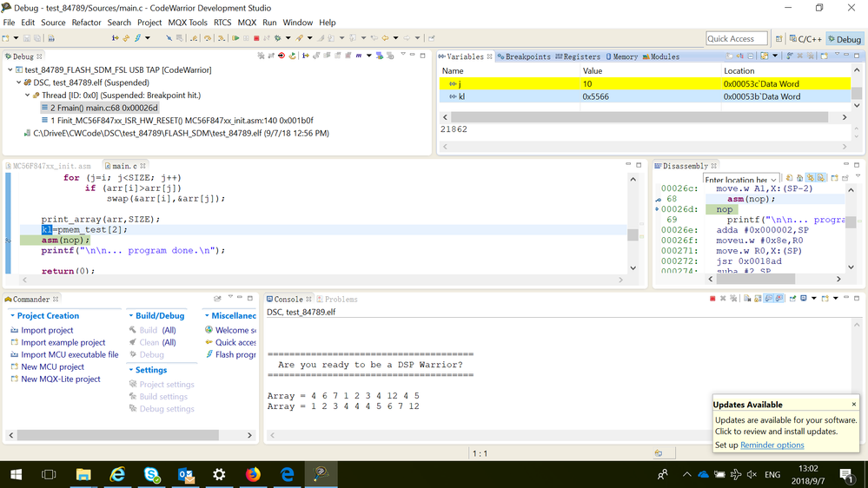Screen dimensions: 868x488
Task: Click in the Quick Access search field
Action: coord(736,38)
